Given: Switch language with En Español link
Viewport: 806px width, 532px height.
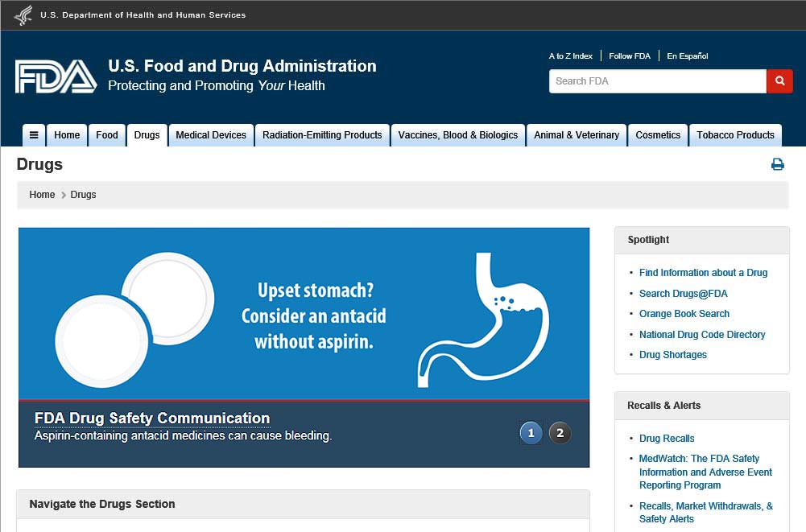Looking at the screenshot, I should click(687, 56).
